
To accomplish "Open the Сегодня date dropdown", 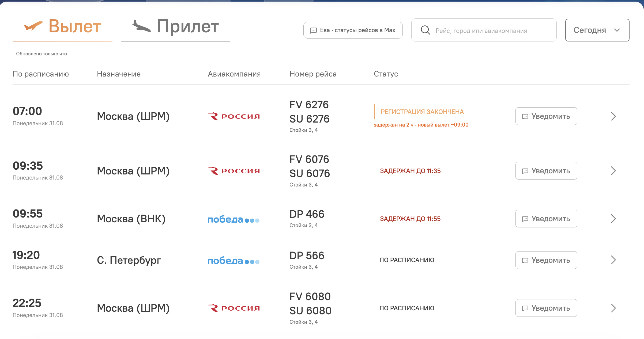I will [x=597, y=30].
